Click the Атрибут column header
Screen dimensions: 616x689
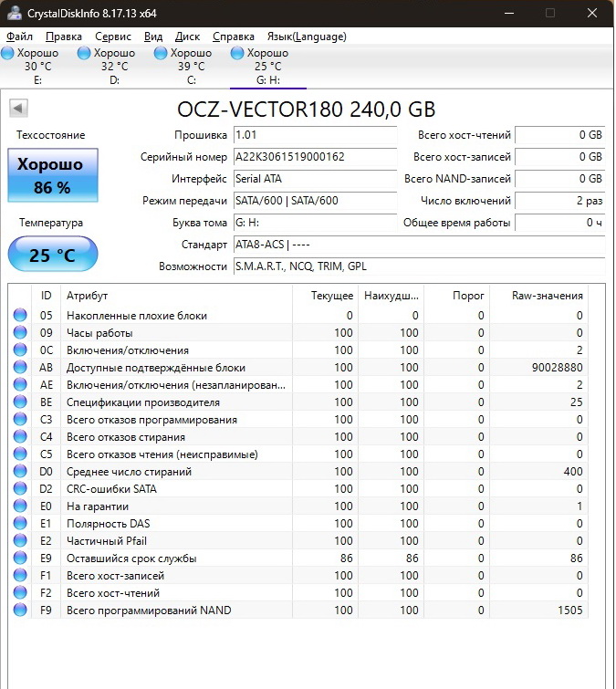[x=176, y=296]
